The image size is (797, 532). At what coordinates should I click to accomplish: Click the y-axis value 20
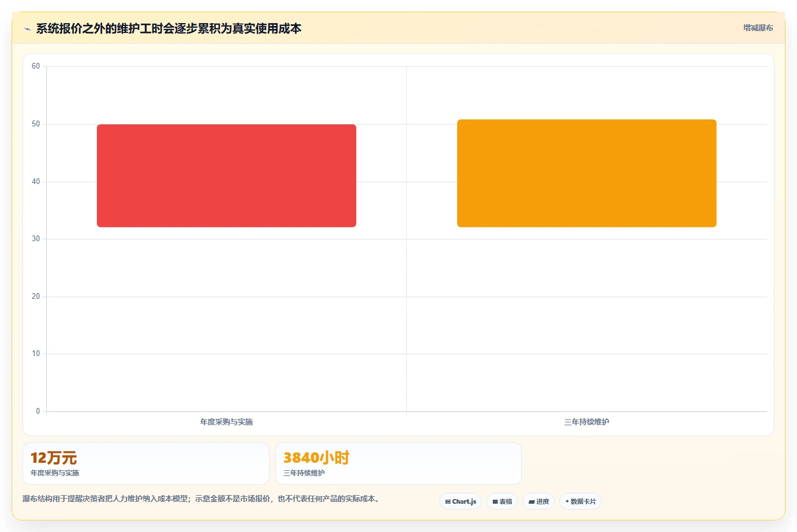36,297
